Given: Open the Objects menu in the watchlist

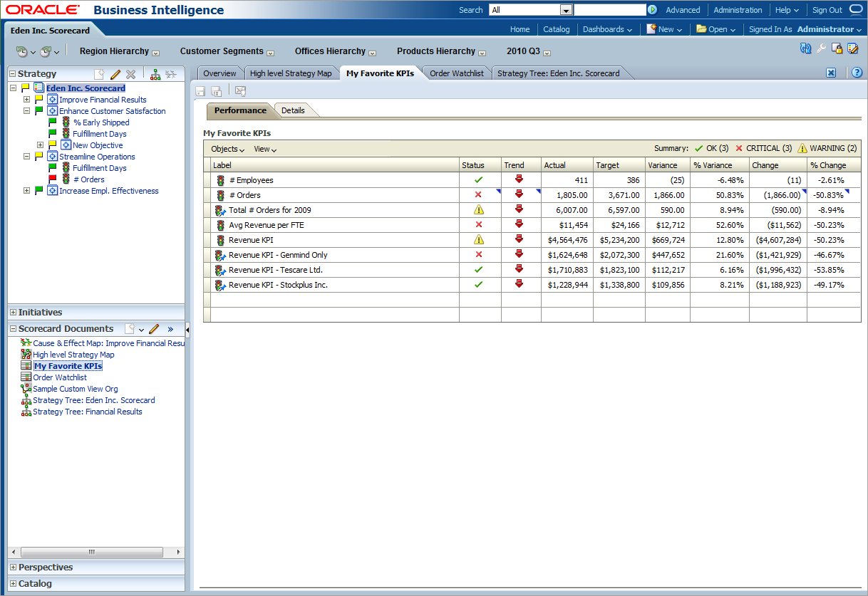Looking at the screenshot, I should pos(228,149).
